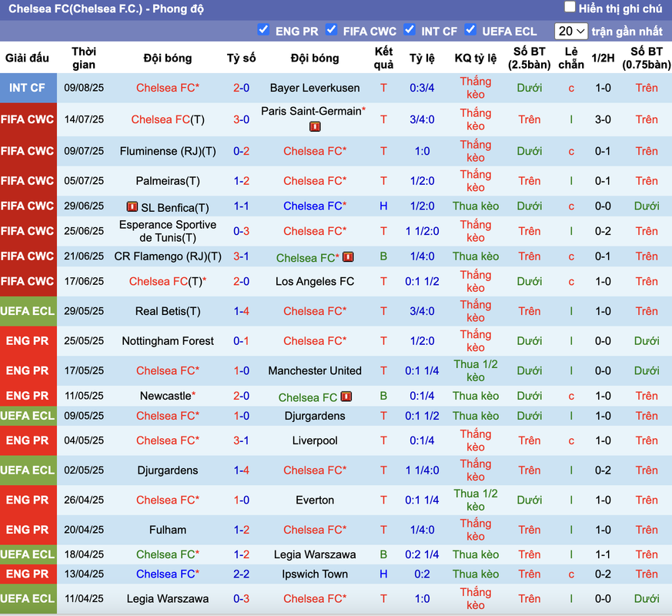Click the 1/2H column header
Screen dimensions: 672x616
603,58
